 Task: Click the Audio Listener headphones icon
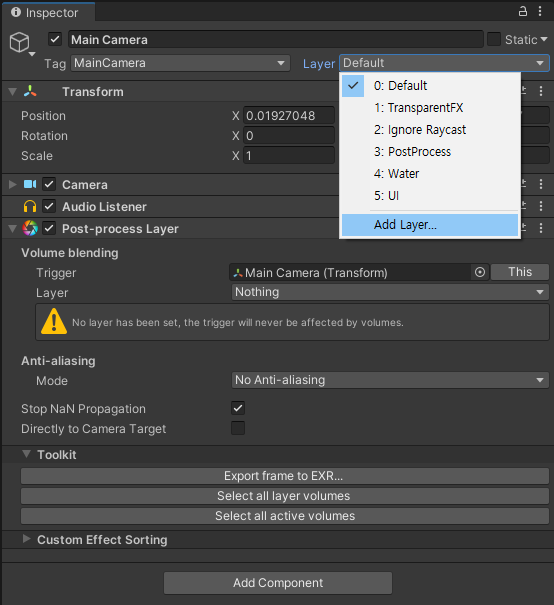coord(30,206)
